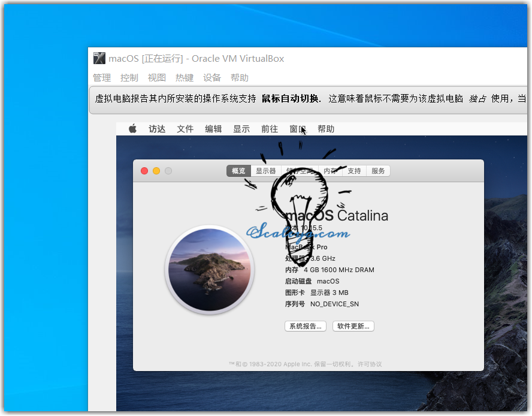Open the VirtualBox 视图 menu

tap(157, 78)
